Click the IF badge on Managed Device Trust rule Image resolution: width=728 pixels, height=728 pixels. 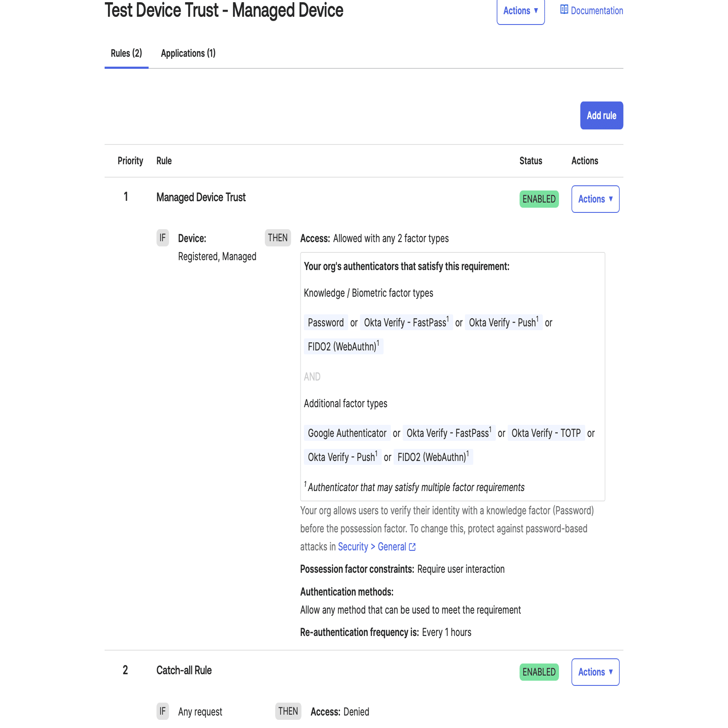[163, 238]
